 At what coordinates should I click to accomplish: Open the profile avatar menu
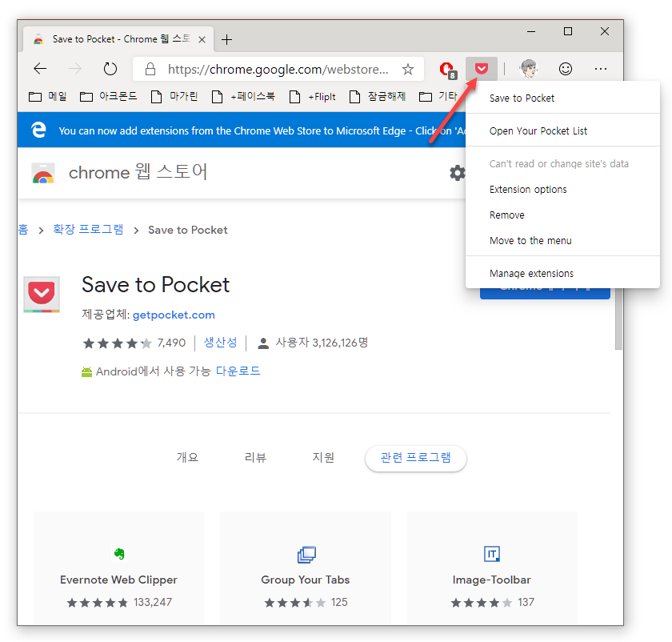tap(529, 69)
